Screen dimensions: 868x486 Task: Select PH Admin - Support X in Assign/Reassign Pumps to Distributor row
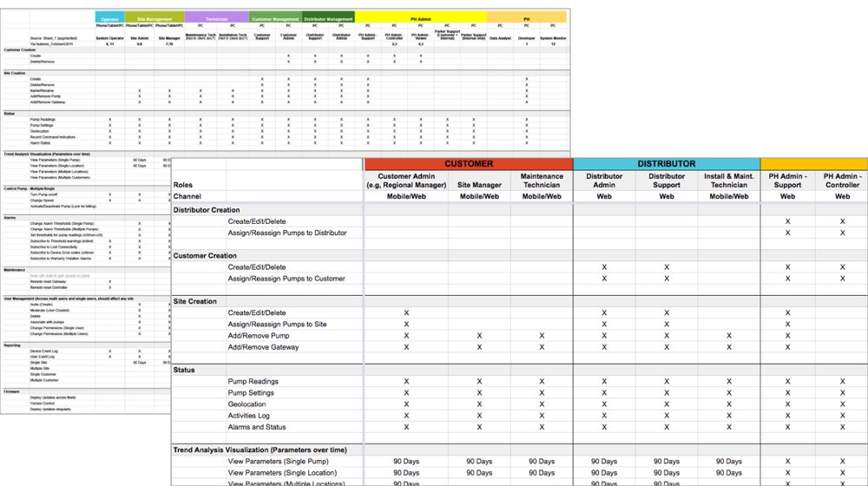pos(788,233)
